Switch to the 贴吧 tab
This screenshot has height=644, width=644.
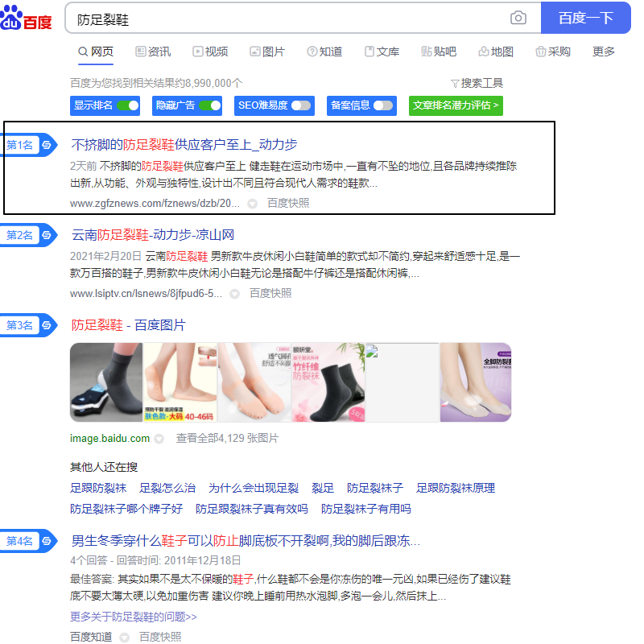(x=439, y=52)
